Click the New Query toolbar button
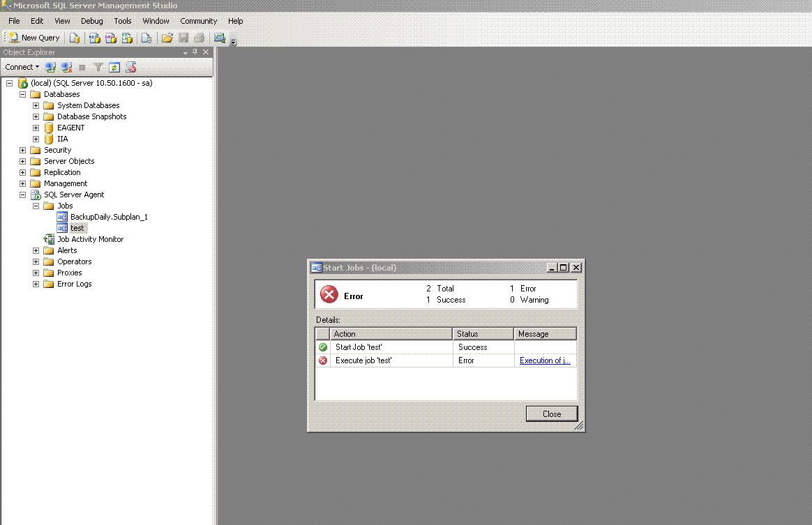The image size is (812, 525). click(35, 38)
